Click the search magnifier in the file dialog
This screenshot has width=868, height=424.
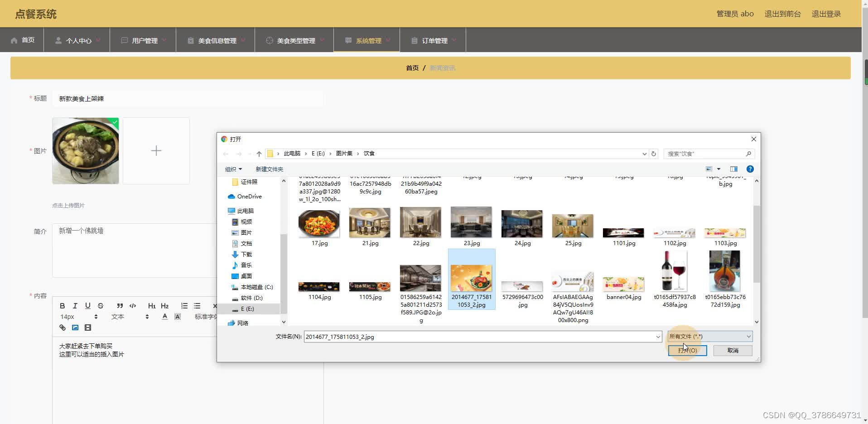coord(748,154)
